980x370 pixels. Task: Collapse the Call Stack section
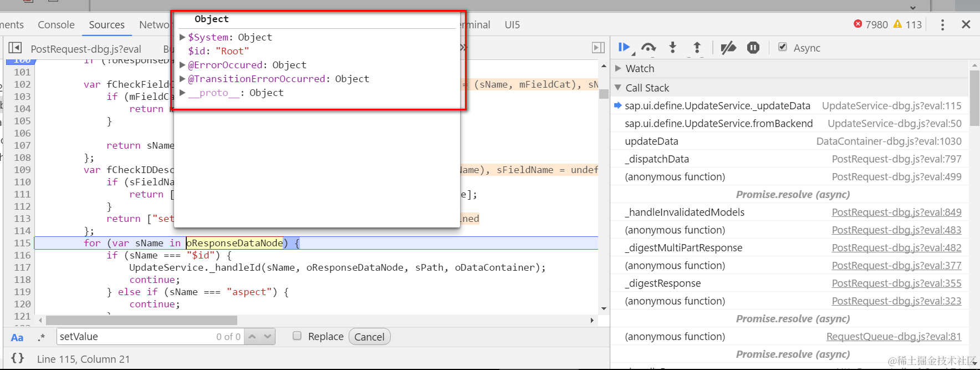[x=618, y=88]
